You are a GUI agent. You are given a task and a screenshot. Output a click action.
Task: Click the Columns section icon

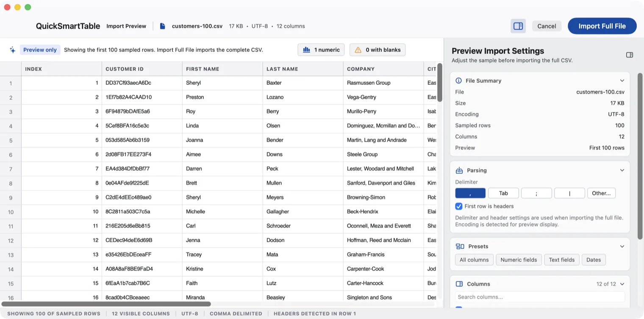point(459,284)
